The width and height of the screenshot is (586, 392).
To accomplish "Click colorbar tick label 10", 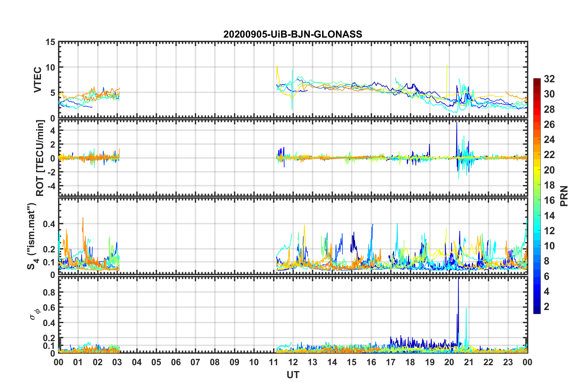I will click(549, 246).
